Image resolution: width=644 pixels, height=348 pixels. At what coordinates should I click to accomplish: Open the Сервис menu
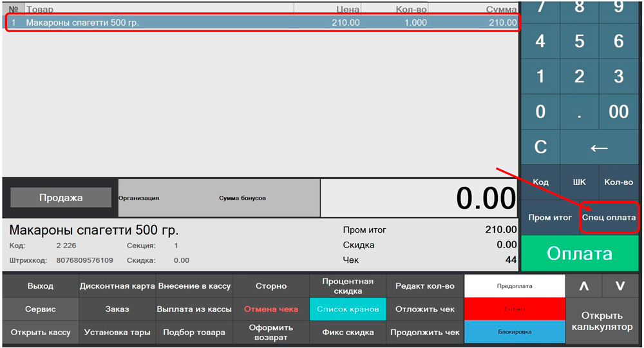pos(41,309)
